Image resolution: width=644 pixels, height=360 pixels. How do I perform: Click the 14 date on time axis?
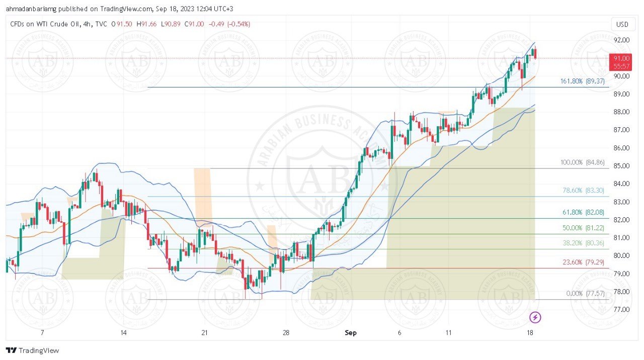(123, 333)
